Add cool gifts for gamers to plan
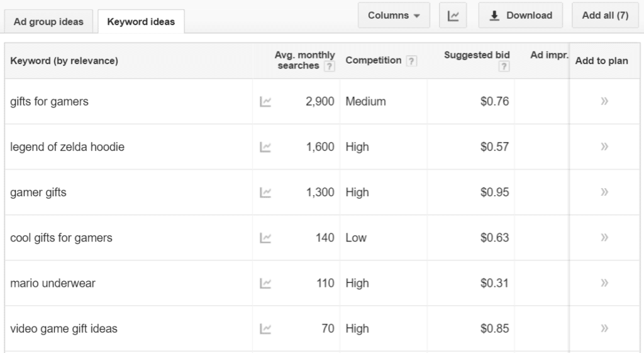Image resolution: width=644 pixels, height=353 pixels. pos(604,237)
